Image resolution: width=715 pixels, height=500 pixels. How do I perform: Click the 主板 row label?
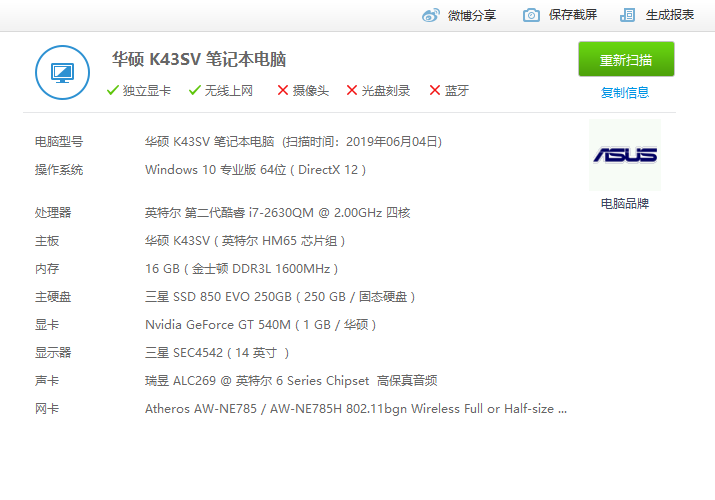[47, 241]
